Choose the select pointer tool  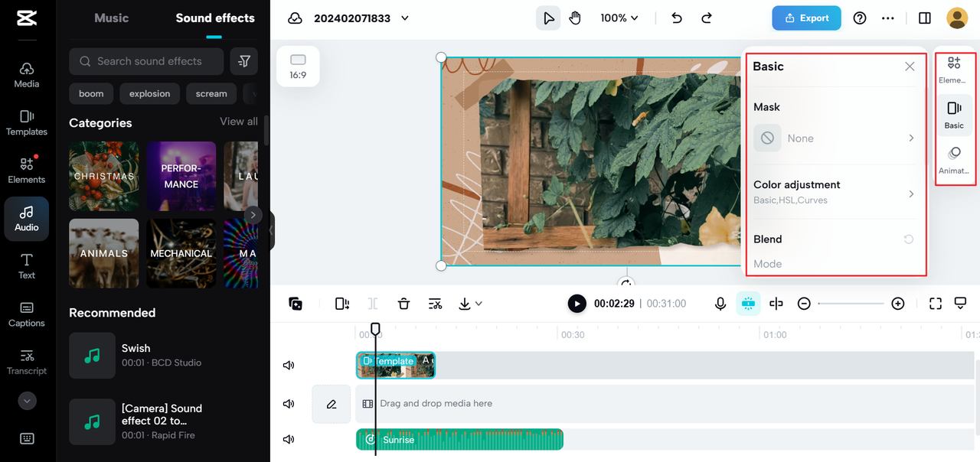pyautogui.click(x=548, y=18)
